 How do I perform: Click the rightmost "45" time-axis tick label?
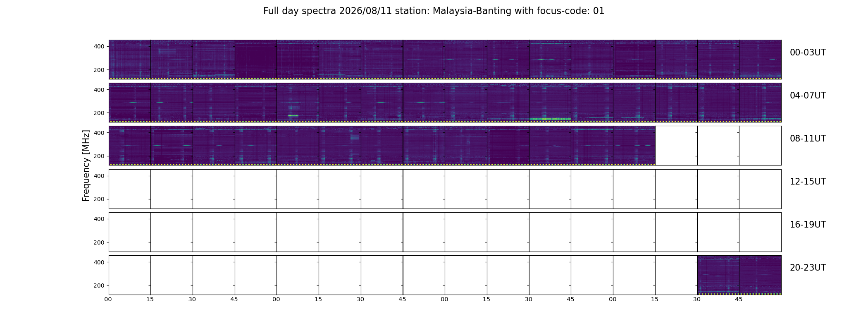[x=739, y=299]
